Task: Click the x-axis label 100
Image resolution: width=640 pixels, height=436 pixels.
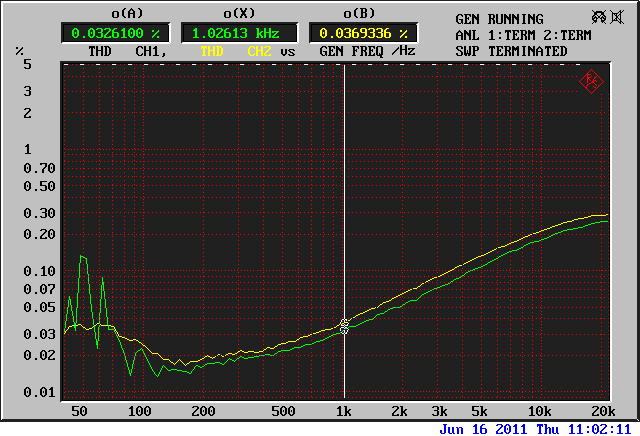Action: point(140,411)
